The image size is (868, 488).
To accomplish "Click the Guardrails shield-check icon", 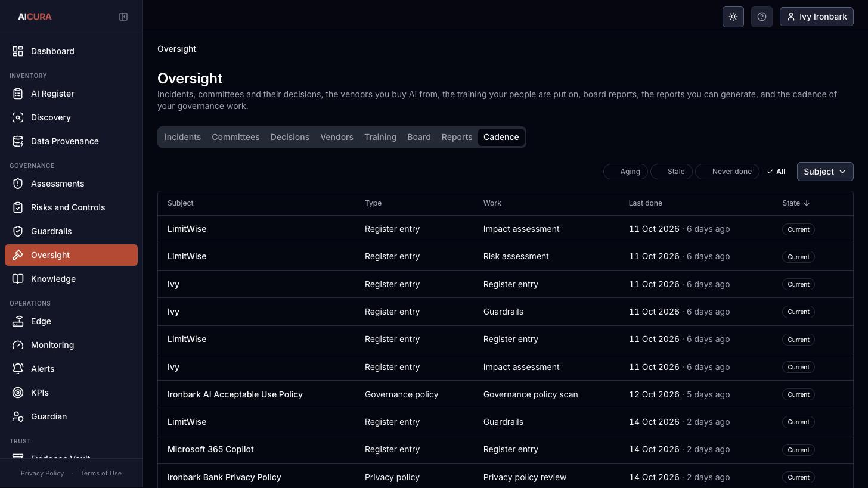I will point(18,231).
